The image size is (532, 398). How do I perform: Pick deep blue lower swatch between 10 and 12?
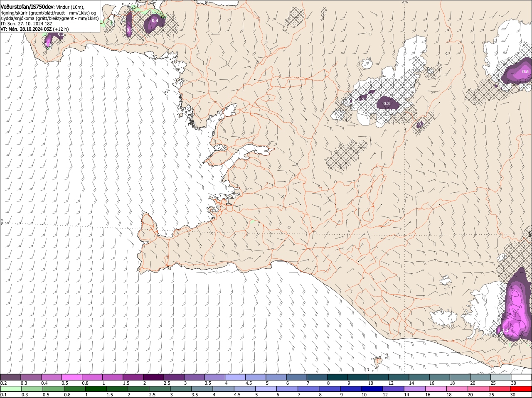tap(372, 389)
